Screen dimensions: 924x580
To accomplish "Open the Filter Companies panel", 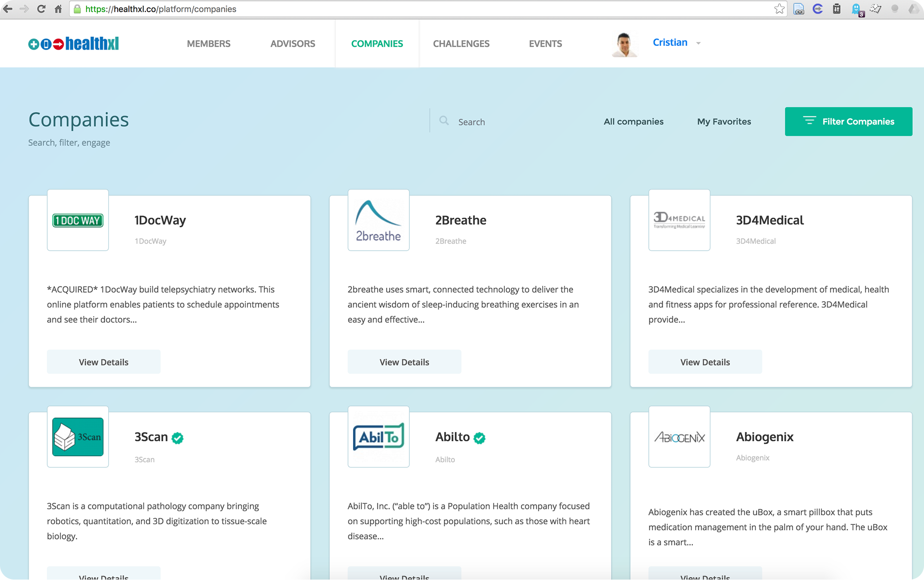I will pos(848,121).
